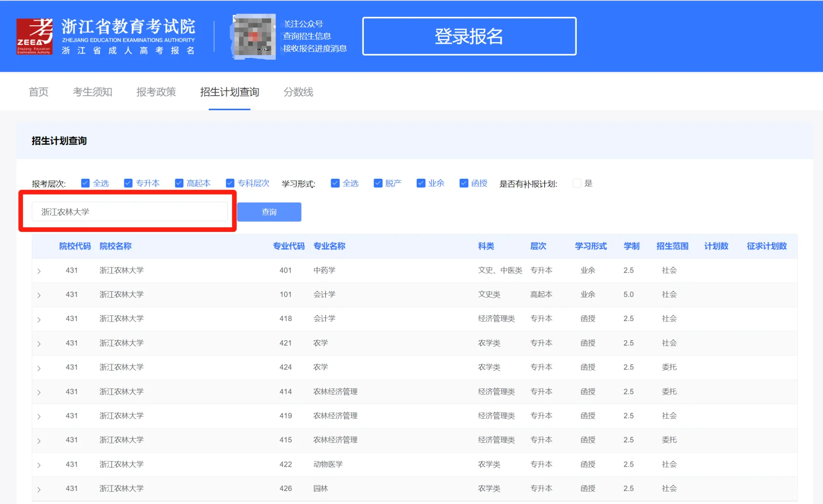Click the 招生范围 column header

point(672,246)
